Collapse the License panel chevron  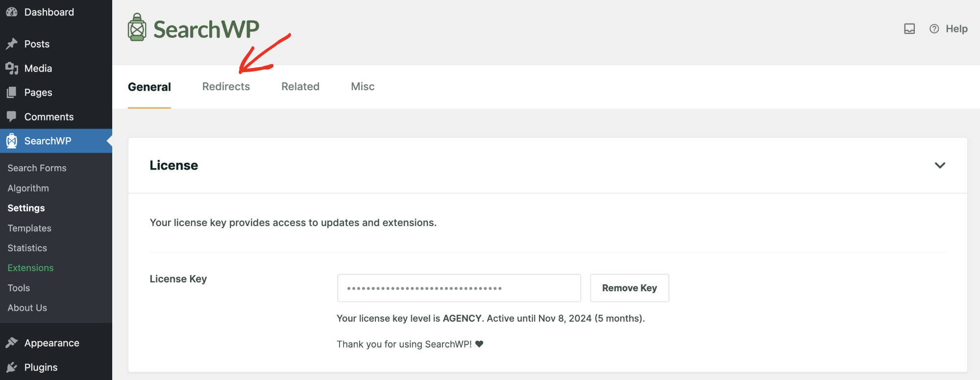(940, 165)
